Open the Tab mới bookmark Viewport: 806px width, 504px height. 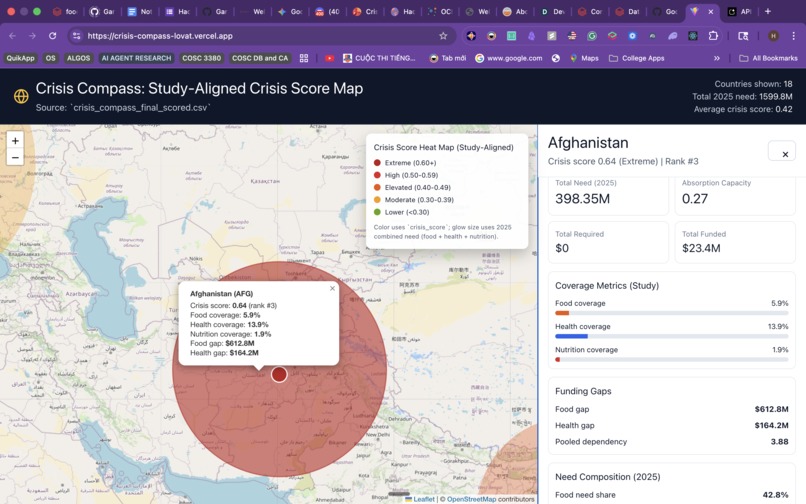(448, 58)
